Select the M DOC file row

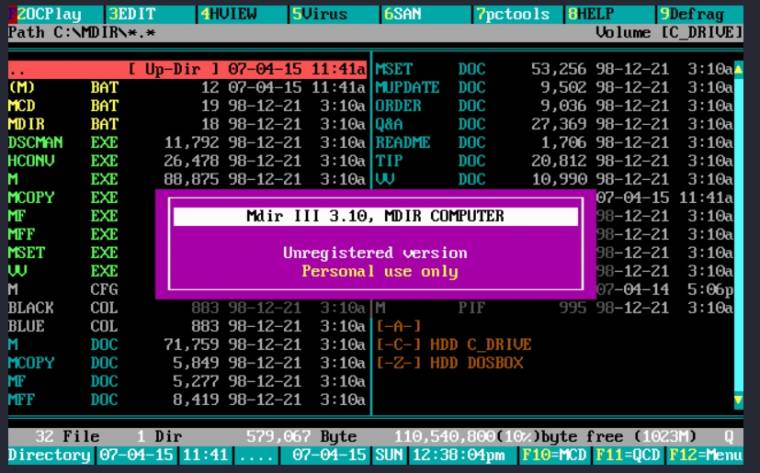point(187,344)
